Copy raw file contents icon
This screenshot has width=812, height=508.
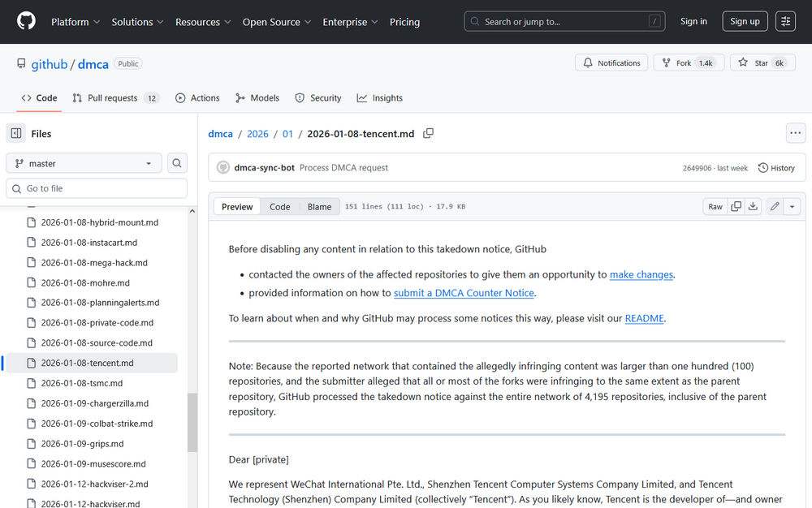pyautogui.click(x=736, y=206)
